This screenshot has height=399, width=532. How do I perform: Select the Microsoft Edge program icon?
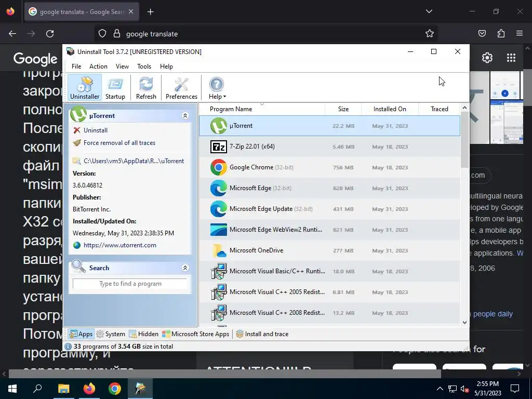(219, 188)
